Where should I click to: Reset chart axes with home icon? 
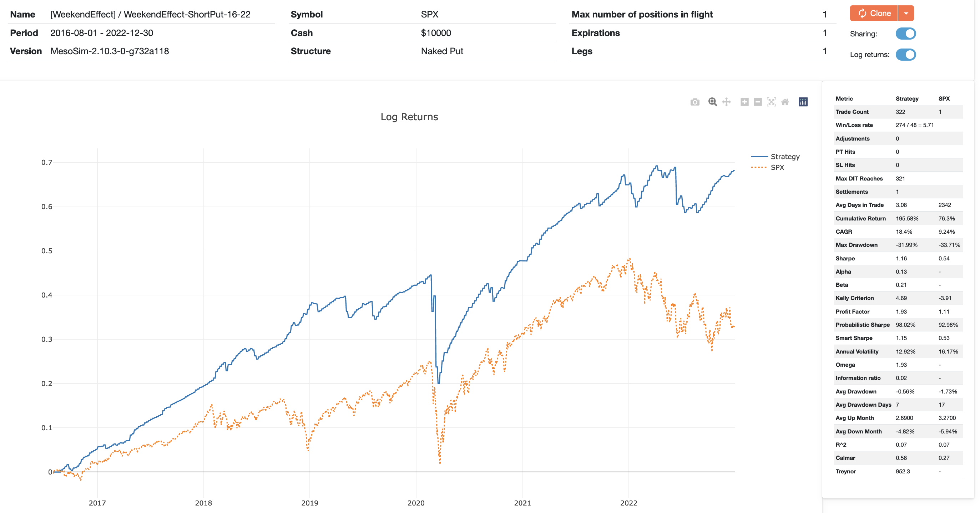pos(784,102)
